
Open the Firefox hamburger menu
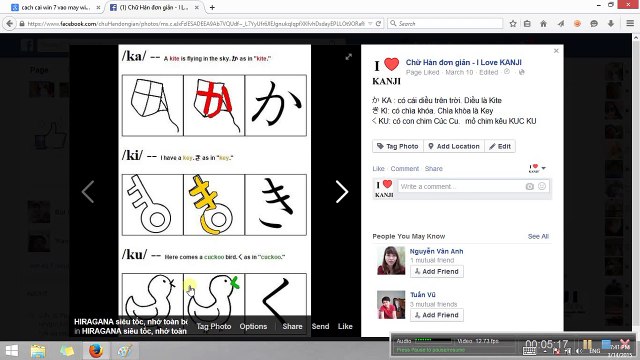pyautogui.click(x=630, y=24)
